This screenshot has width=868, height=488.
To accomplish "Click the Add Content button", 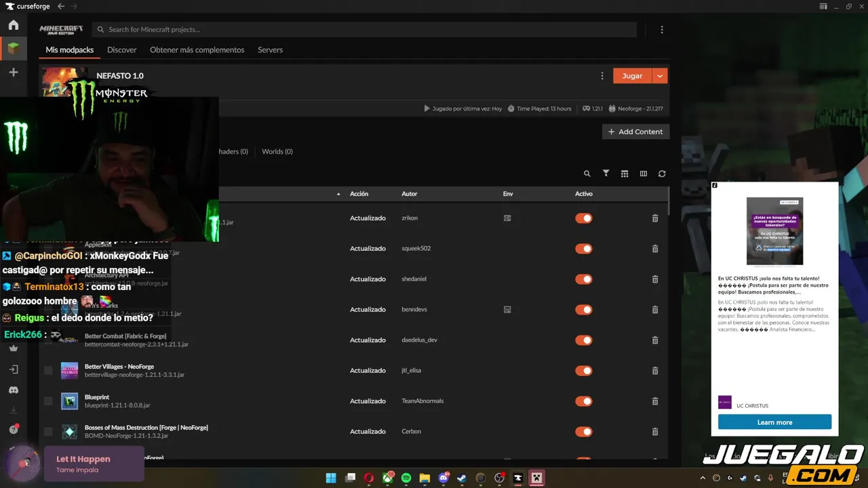I will pos(635,131).
